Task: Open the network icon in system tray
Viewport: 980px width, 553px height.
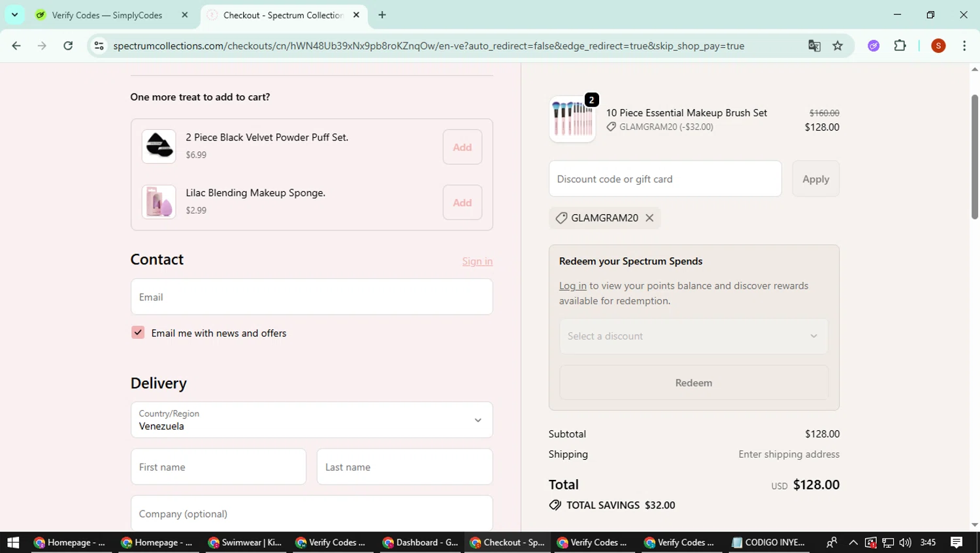Action: tap(888, 543)
